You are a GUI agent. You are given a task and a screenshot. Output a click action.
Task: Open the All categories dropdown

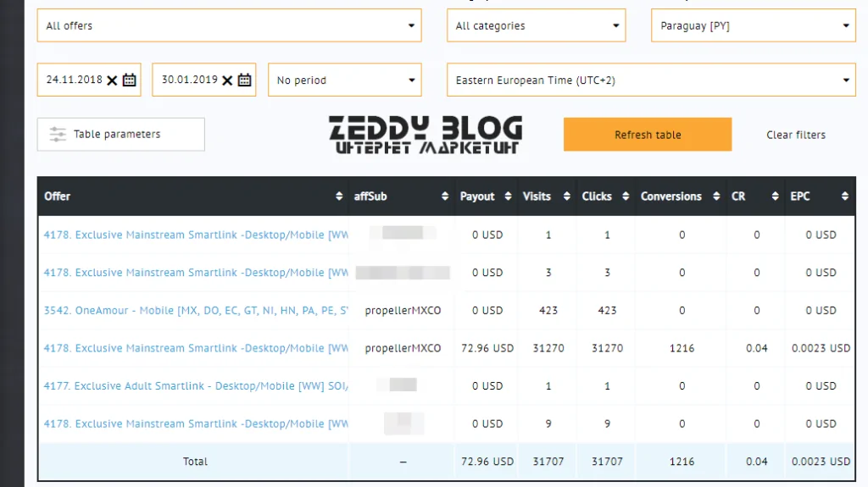(536, 25)
